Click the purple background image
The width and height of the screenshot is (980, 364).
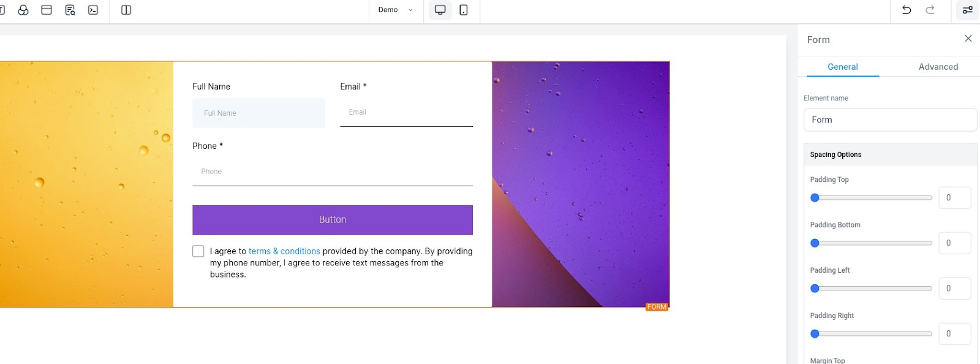click(x=581, y=184)
